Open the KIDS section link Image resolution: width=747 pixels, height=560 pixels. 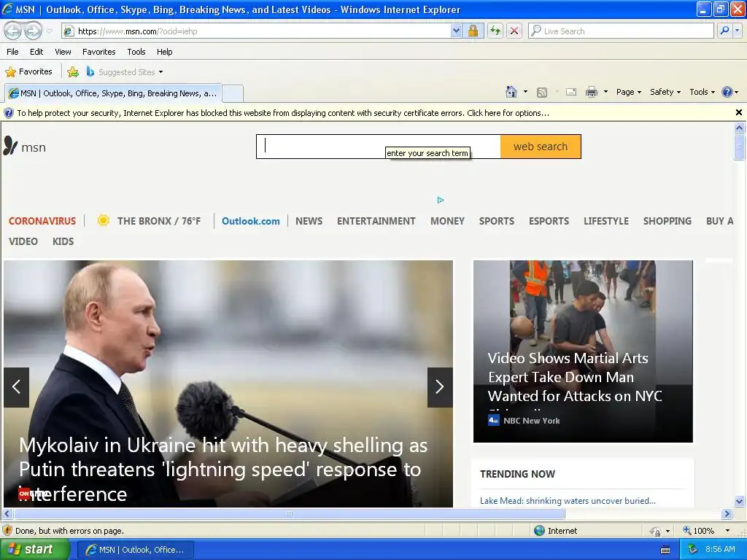click(x=63, y=241)
